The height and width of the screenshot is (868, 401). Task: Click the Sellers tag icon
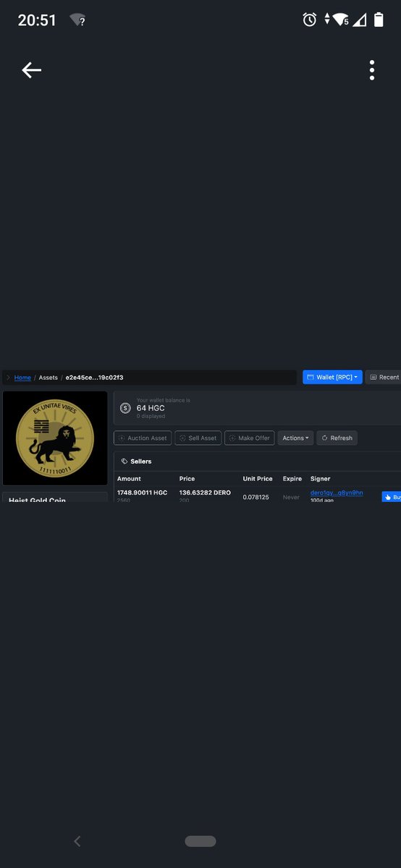coord(124,461)
